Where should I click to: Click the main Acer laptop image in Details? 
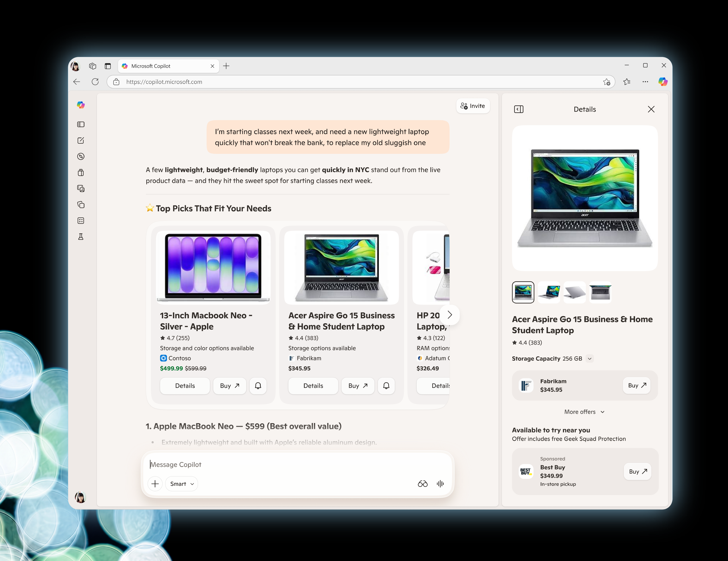[585, 198]
